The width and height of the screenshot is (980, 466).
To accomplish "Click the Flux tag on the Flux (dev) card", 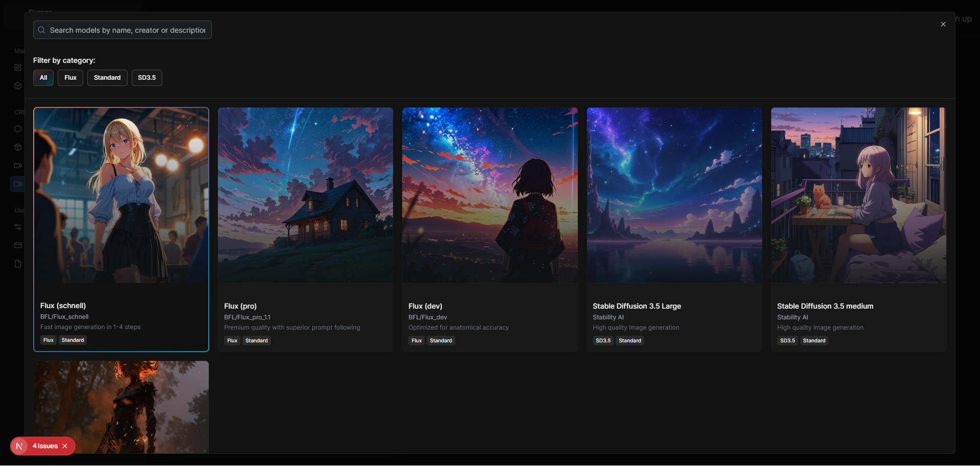I will pyautogui.click(x=416, y=341).
